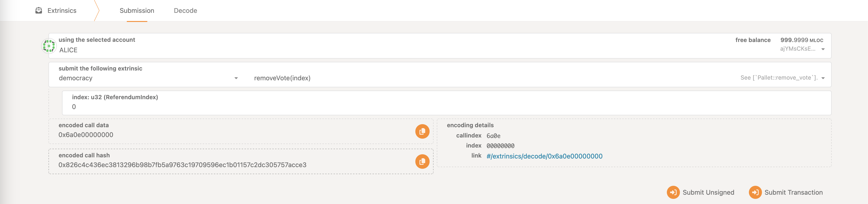Image resolution: width=868 pixels, height=204 pixels.
Task: Copy the encoded call hash
Action: click(422, 162)
